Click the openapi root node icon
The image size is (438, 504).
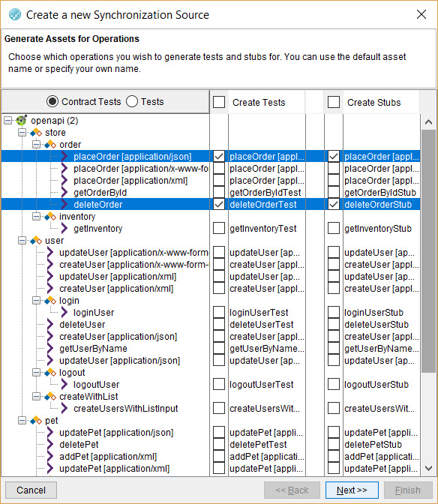22,121
